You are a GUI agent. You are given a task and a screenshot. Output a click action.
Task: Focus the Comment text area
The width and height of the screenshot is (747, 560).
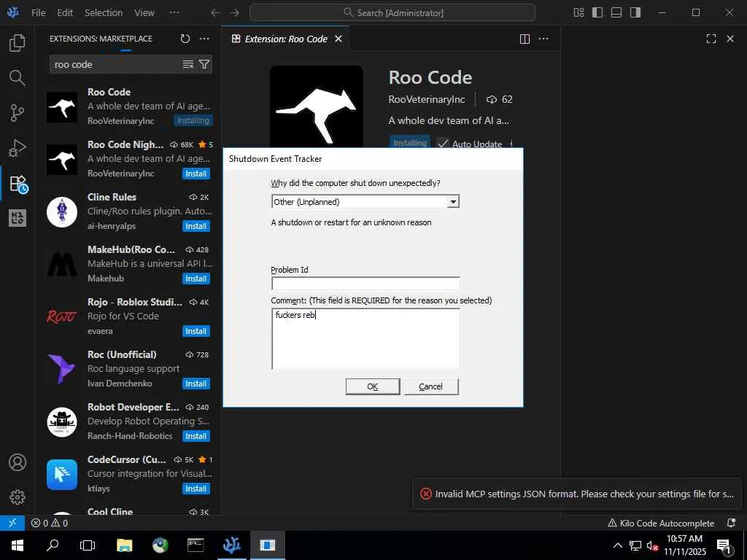[x=365, y=338]
